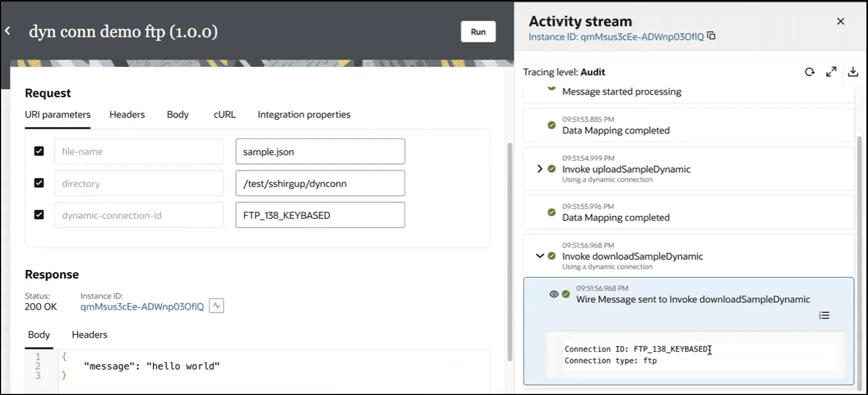The image size is (868, 395).
Task: Copy the instance ID to the clipboard
Action: coord(711,36)
